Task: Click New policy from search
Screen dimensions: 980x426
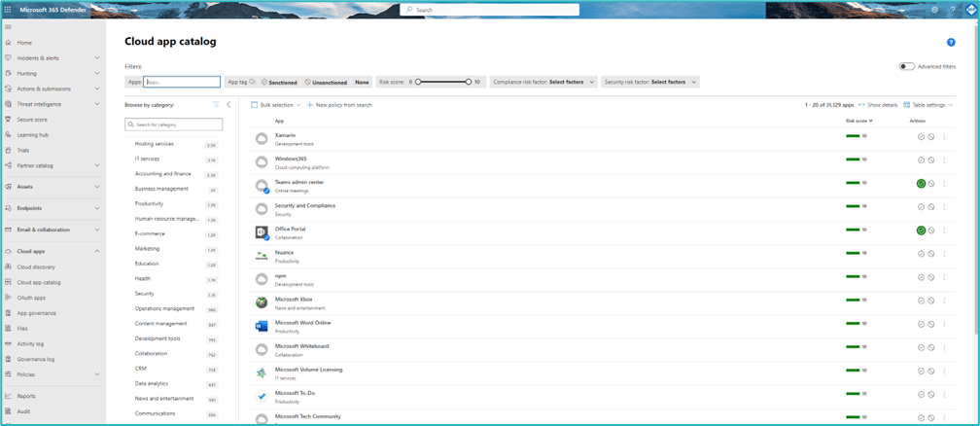Action: click(x=339, y=105)
